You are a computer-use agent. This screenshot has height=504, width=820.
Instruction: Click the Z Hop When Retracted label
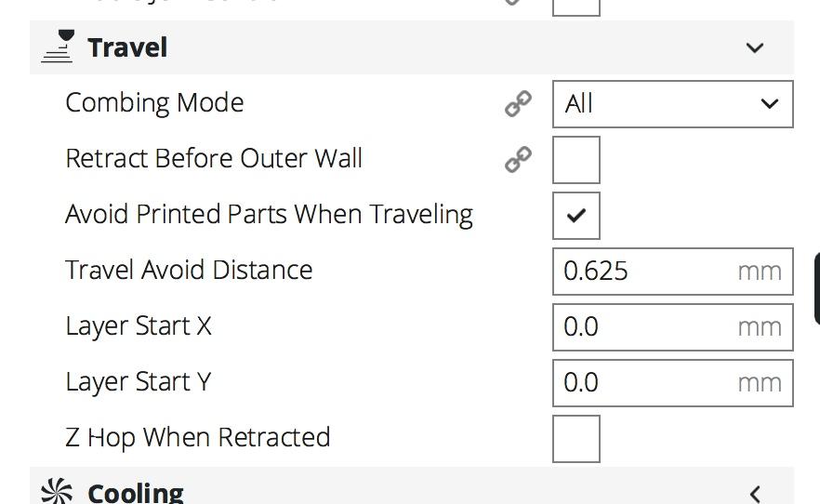pos(198,438)
